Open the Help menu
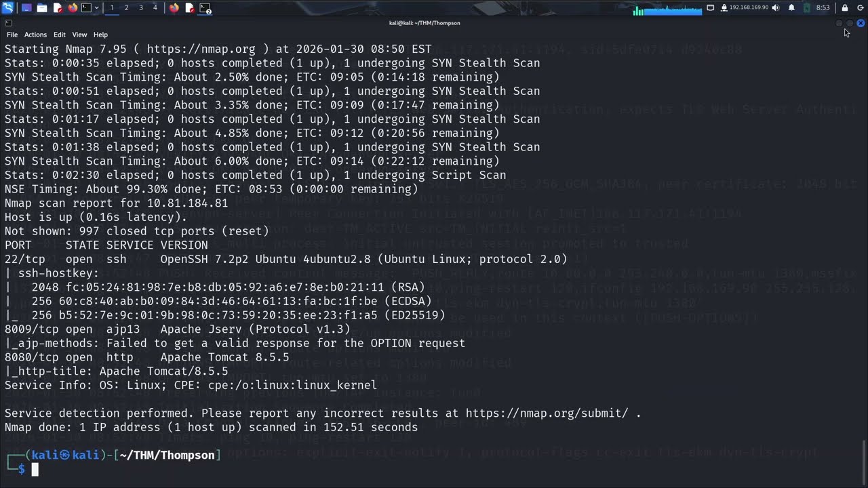Image resolution: width=868 pixels, height=488 pixels. (100, 35)
